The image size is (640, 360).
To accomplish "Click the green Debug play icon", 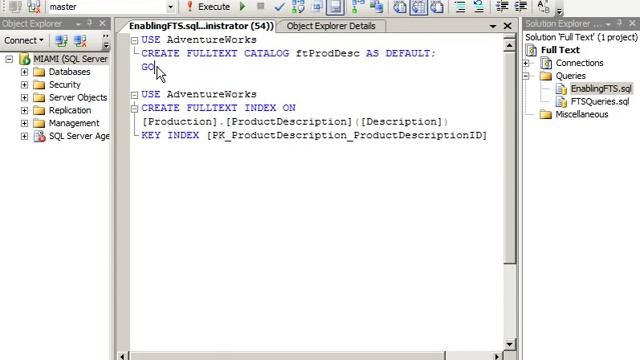I will [243, 7].
